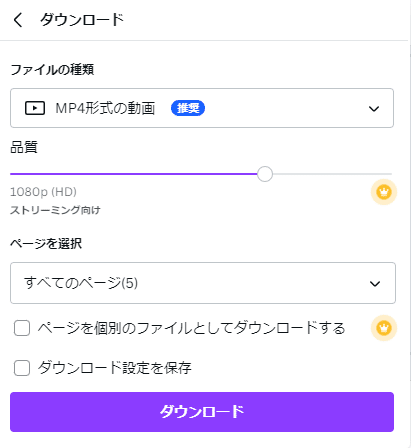Open the すべてのページ(5) page selector
The height and width of the screenshot is (448, 411).
203,283
